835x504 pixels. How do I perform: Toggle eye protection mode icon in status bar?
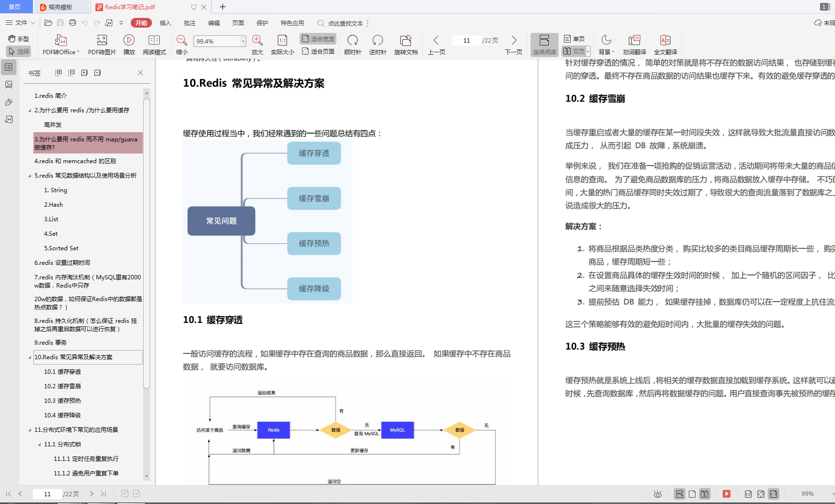657,494
